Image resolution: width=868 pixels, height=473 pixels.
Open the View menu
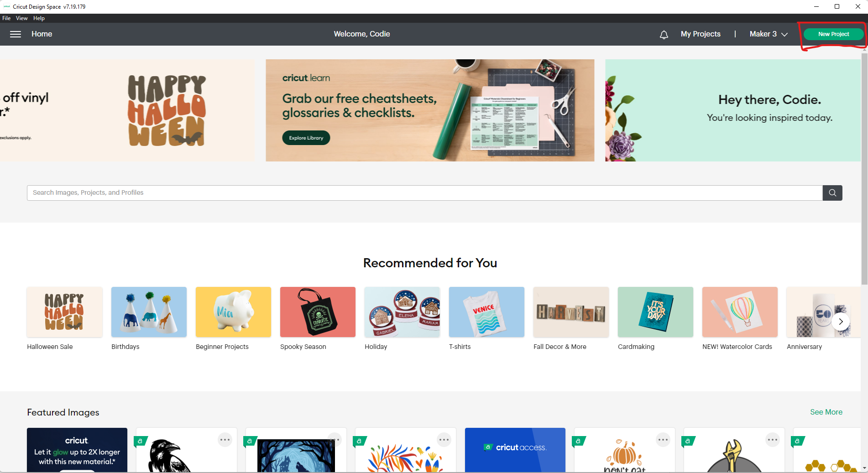click(22, 18)
